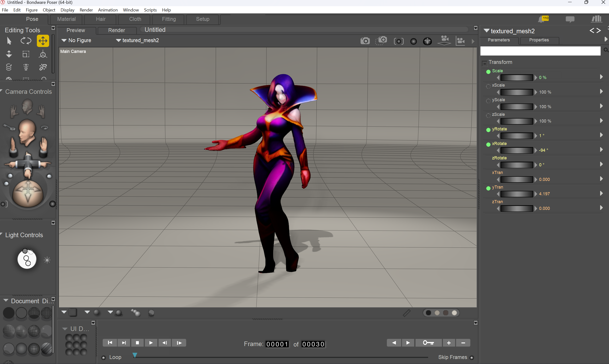Toggle the xRotate green indicator dot
The height and width of the screenshot is (364, 609).
click(488, 145)
